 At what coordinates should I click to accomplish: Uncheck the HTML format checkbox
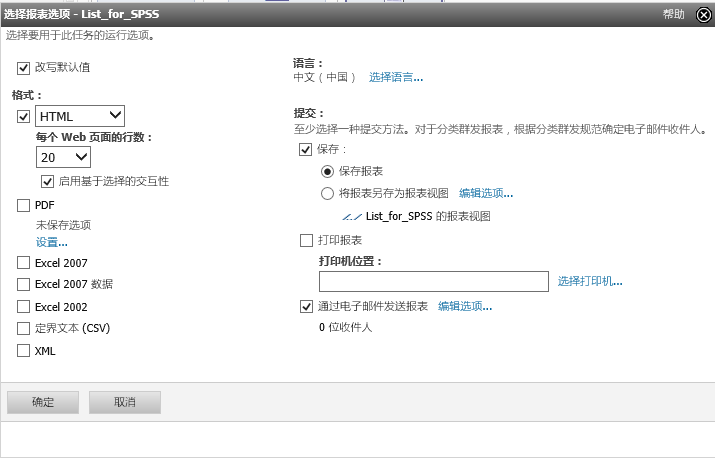[x=23, y=116]
